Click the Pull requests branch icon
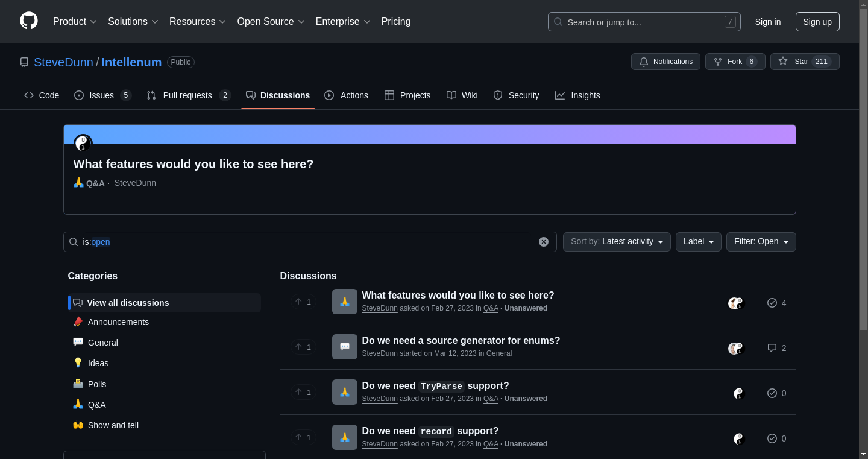This screenshot has height=459, width=868. point(151,95)
